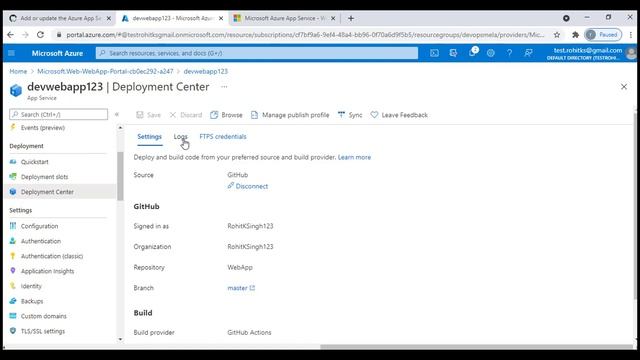The height and width of the screenshot is (360, 640).
Task: Reload the page in Chrome
Action: (x=40, y=35)
